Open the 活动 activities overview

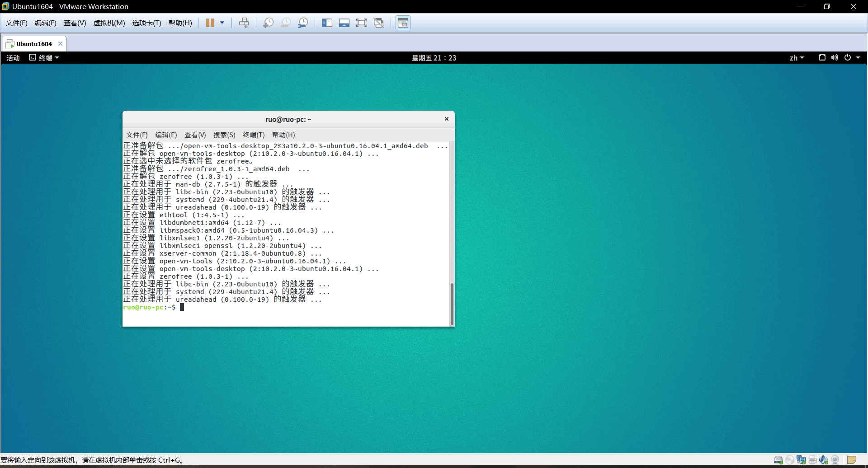point(13,58)
